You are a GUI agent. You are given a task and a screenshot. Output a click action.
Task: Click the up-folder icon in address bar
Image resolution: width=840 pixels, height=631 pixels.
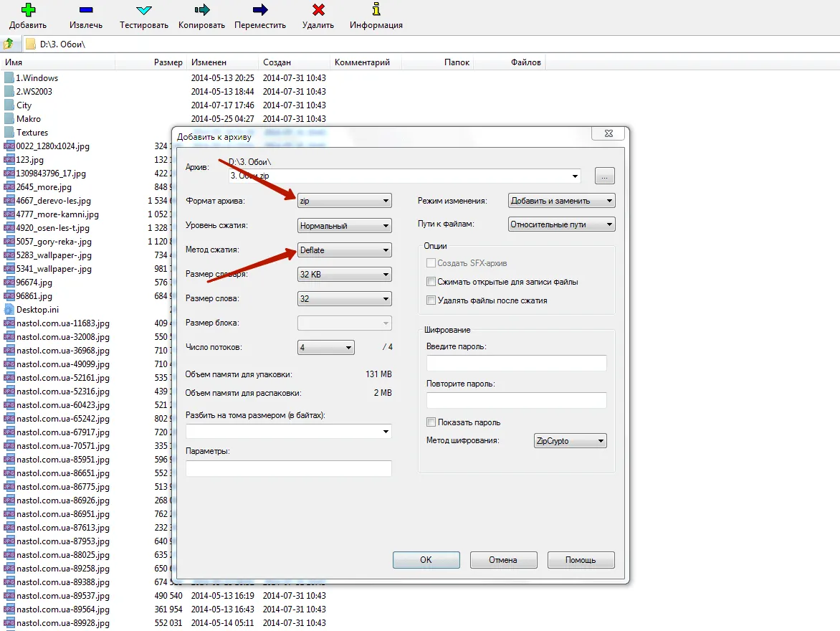[x=9, y=44]
